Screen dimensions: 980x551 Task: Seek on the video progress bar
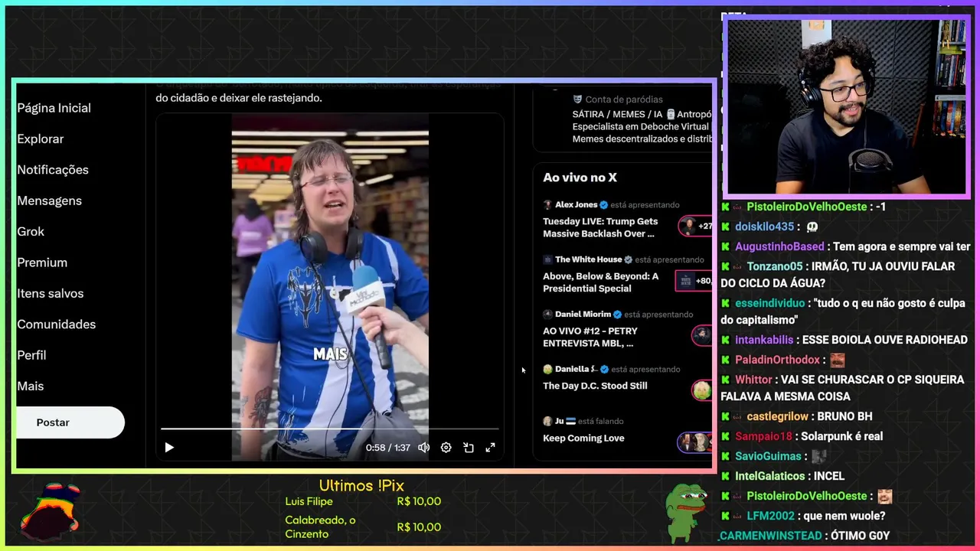pos(329,429)
